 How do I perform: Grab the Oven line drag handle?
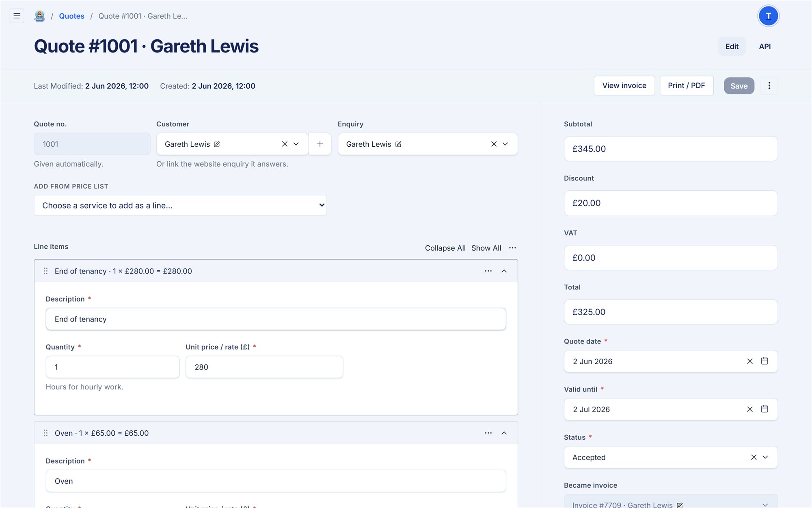tap(45, 433)
